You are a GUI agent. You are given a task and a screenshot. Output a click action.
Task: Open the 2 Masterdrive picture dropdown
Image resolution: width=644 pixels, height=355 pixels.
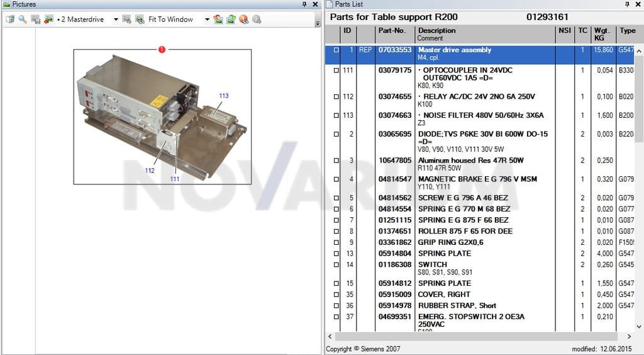click(116, 20)
